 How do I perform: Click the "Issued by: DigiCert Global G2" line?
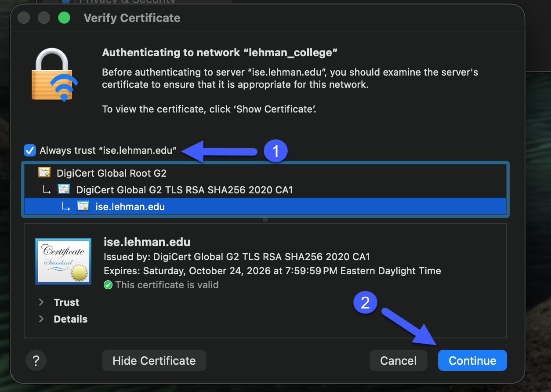tap(237, 257)
